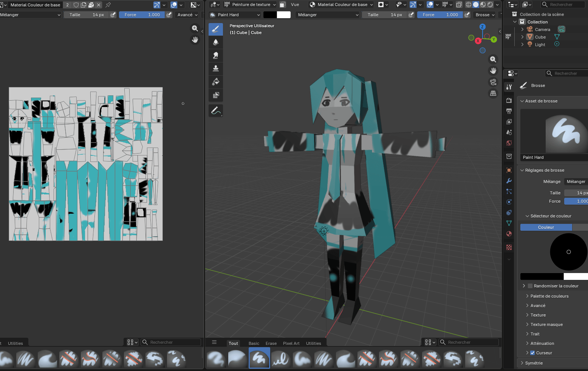Select the Soften droplet tool
Image resolution: width=588 pixels, height=371 pixels.
click(216, 42)
